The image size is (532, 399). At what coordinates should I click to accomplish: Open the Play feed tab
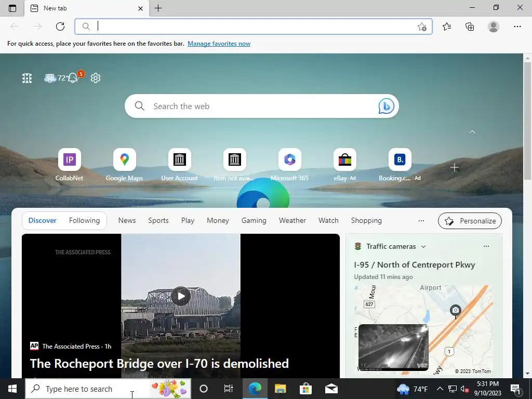188,220
